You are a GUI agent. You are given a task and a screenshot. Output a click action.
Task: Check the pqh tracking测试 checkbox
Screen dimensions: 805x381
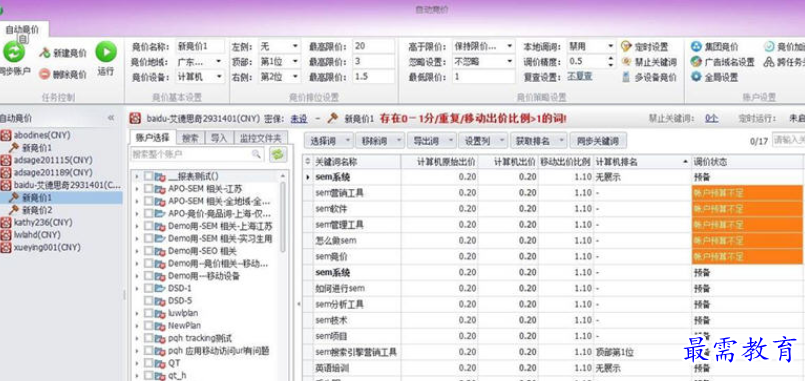click(148, 338)
